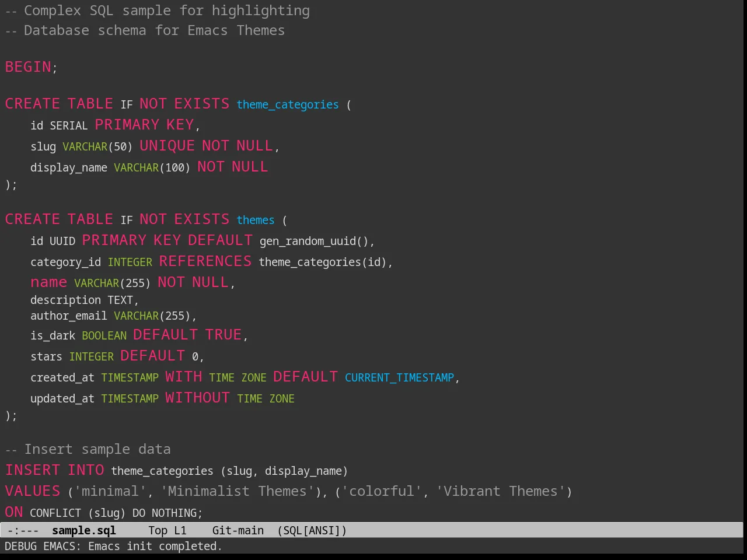Click the first comment line 'Complex SQL sample'
Image resolution: width=747 pixels, height=560 pixels.
tap(158, 10)
